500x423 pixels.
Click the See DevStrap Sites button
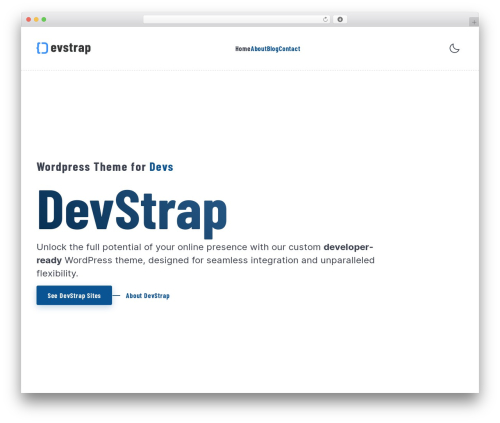(x=74, y=295)
